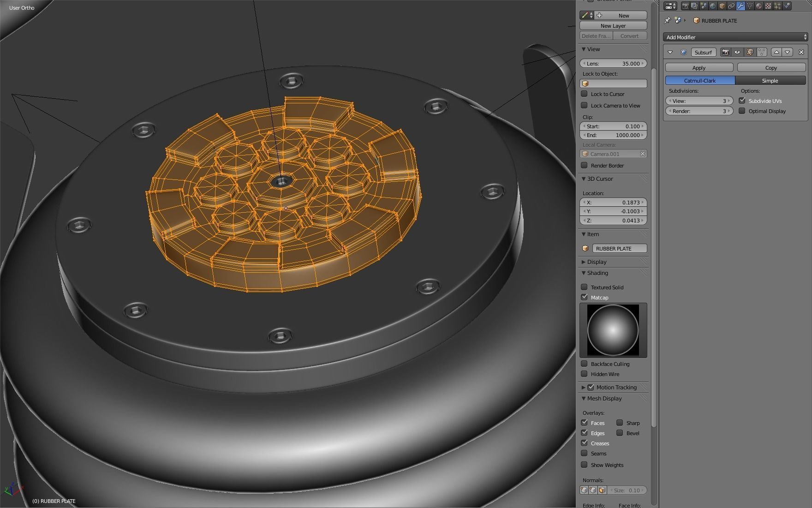The width and height of the screenshot is (812, 508).
Task: Open the Render properties camera tab
Action: 685,6
